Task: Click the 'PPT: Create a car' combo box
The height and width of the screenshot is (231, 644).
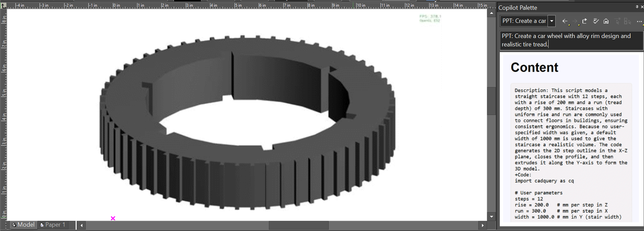Action: pyautogui.click(x=524, y=21)
